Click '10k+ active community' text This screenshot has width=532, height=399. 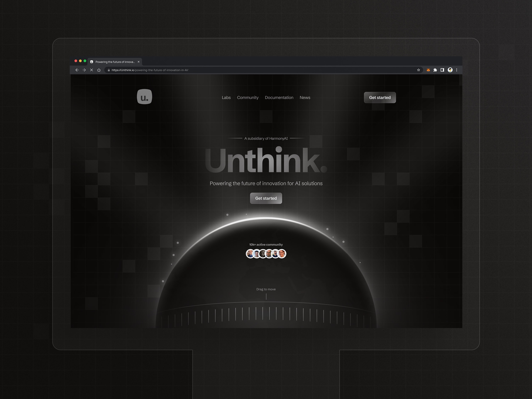pyautogui.click(x=266, y=244)
